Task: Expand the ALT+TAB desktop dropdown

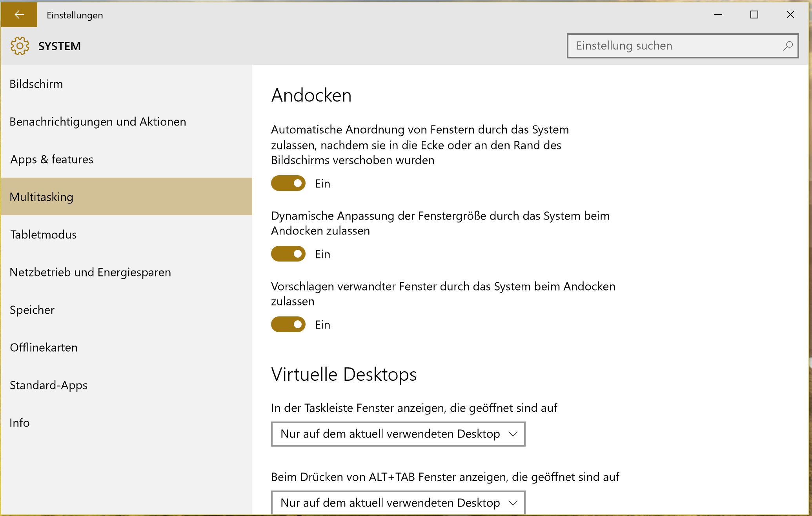Action: point(398,503)
